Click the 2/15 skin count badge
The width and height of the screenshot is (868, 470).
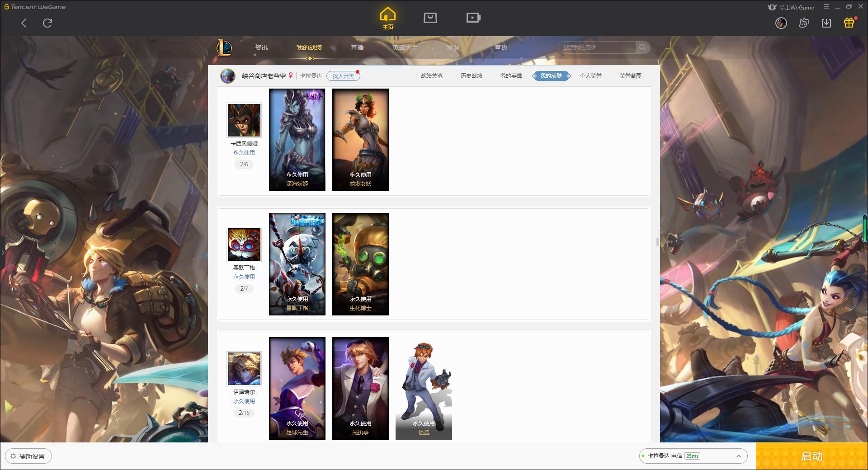pyautogui.click(x=244, y=413)
